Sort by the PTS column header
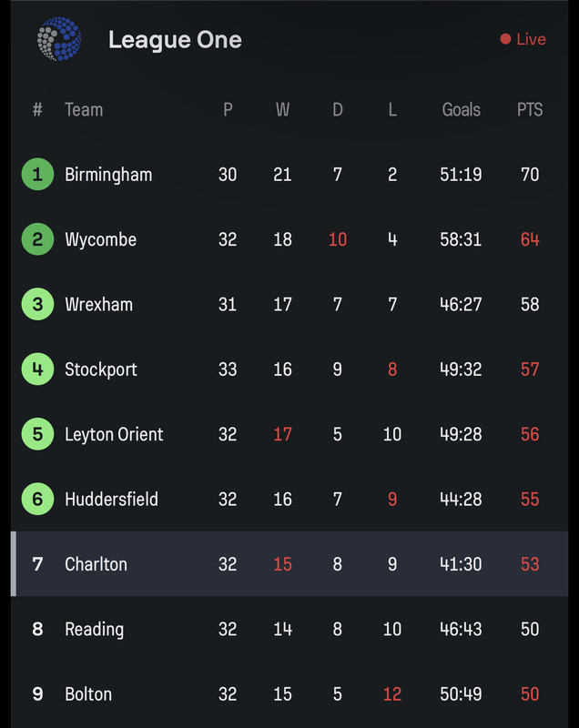The height and width of the screenshot is (728, 579). 530,110
